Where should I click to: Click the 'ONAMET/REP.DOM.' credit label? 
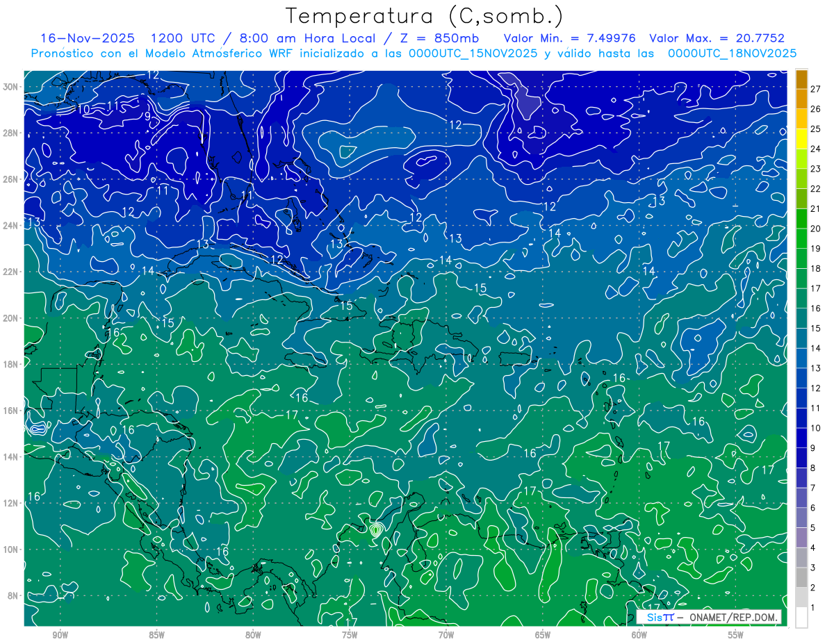click(x=733, y=617)
